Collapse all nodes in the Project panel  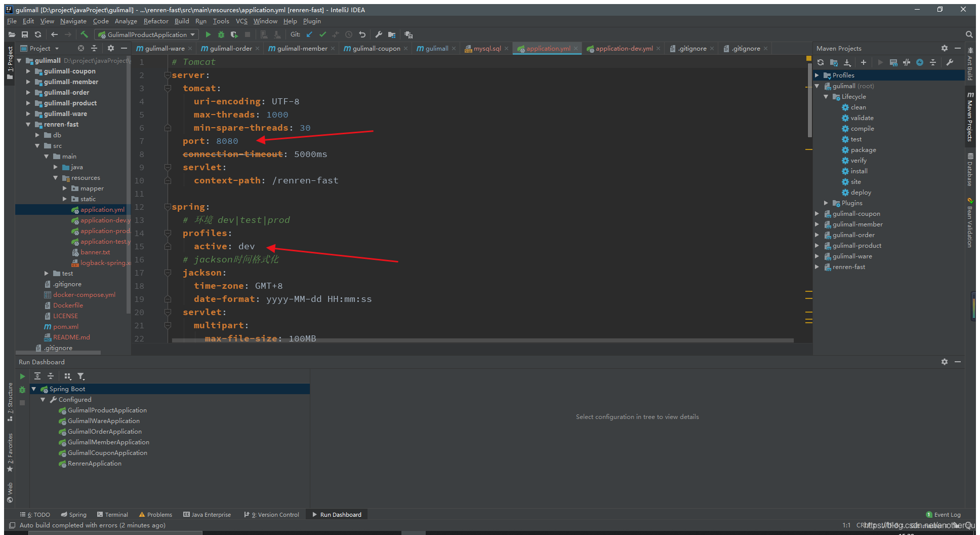[x=94, y=48]
